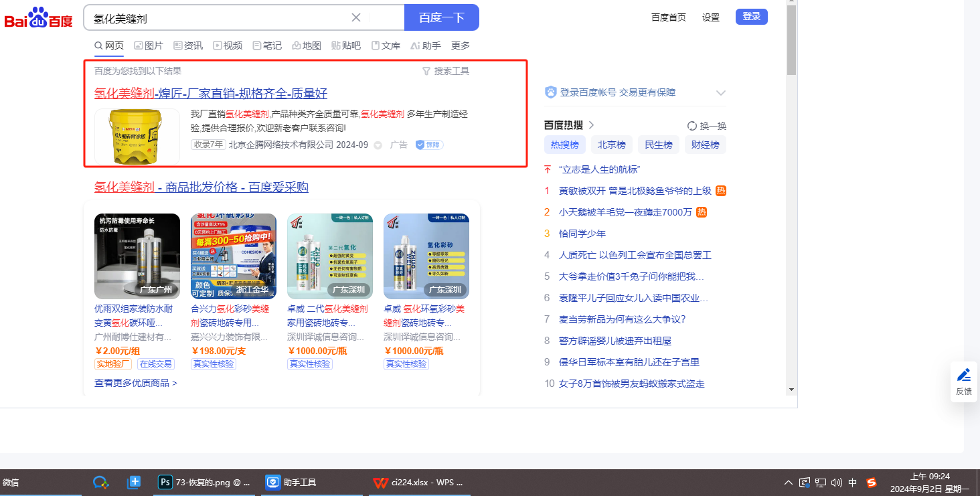
Task: Click the volume icon in system tray
Action: [x=837, y=482]
